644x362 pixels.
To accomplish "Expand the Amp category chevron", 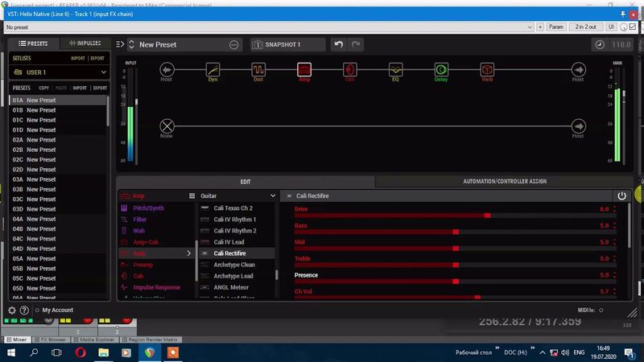I will click(189, 253).
